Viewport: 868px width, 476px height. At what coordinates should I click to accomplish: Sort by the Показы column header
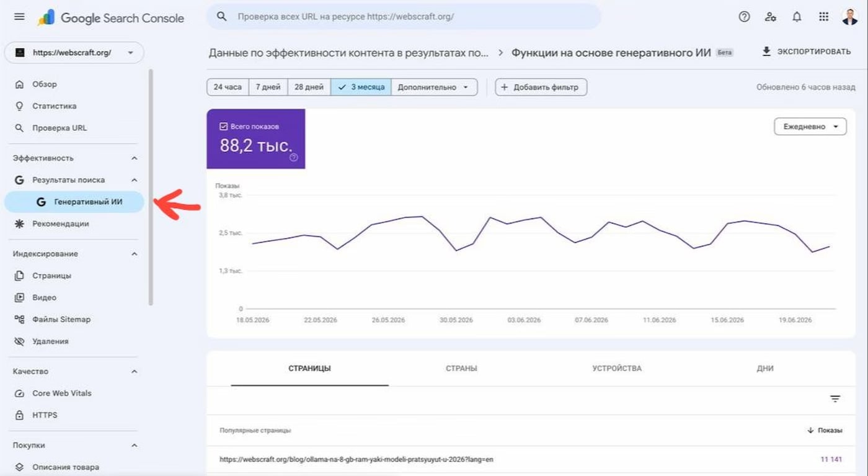point(825,430)
